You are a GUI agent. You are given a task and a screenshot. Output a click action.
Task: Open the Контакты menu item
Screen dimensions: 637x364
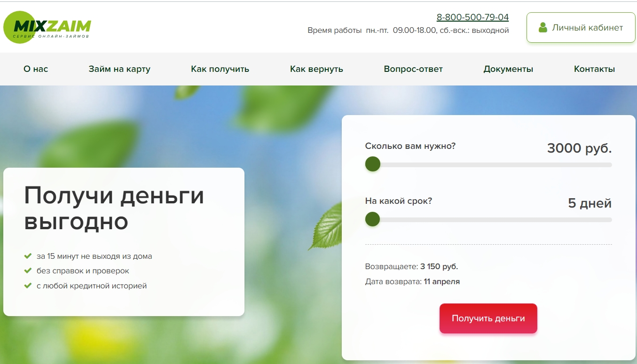tap(594, 69)
